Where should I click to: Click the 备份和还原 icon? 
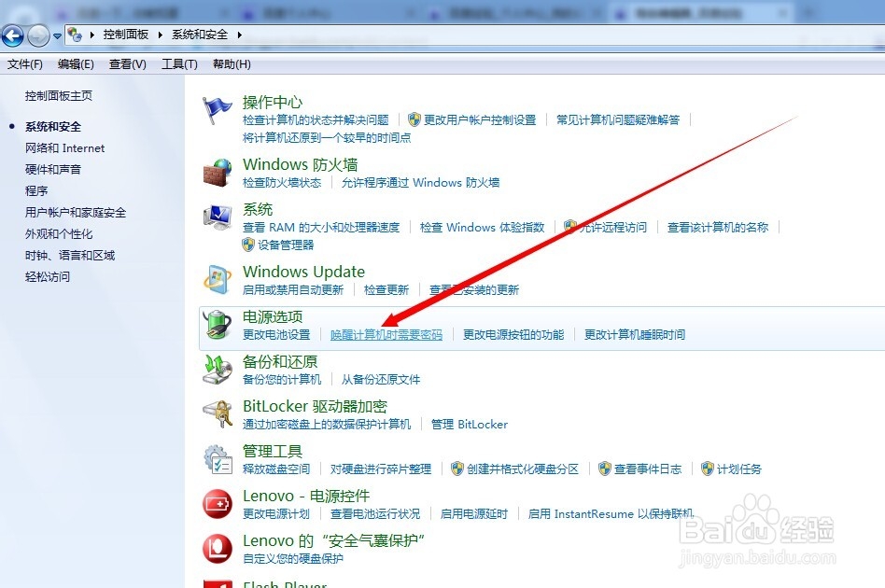tap(218, 370)
